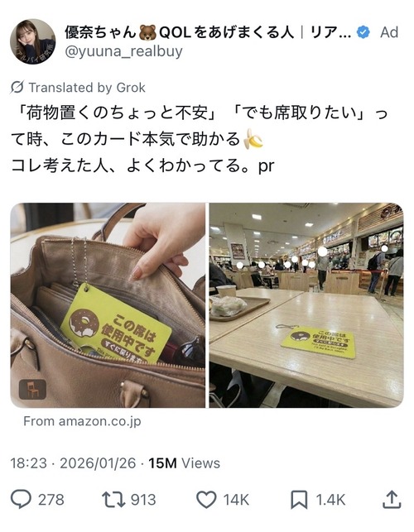Click the 18:23 2026/01/26 timestamp
Image resolution: width=414 pixels, height=532 pixels.
(x=73, y=463)
